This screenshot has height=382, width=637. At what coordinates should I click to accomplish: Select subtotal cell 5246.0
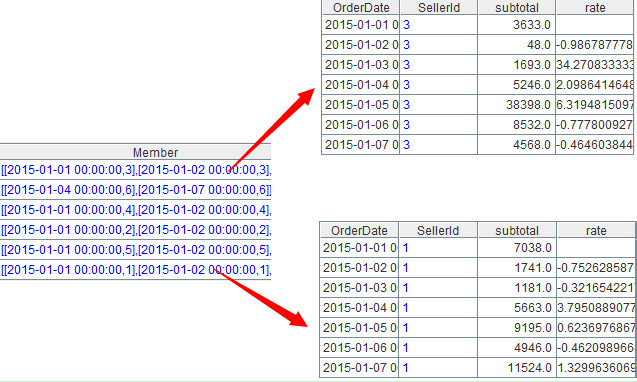point(517,85)
